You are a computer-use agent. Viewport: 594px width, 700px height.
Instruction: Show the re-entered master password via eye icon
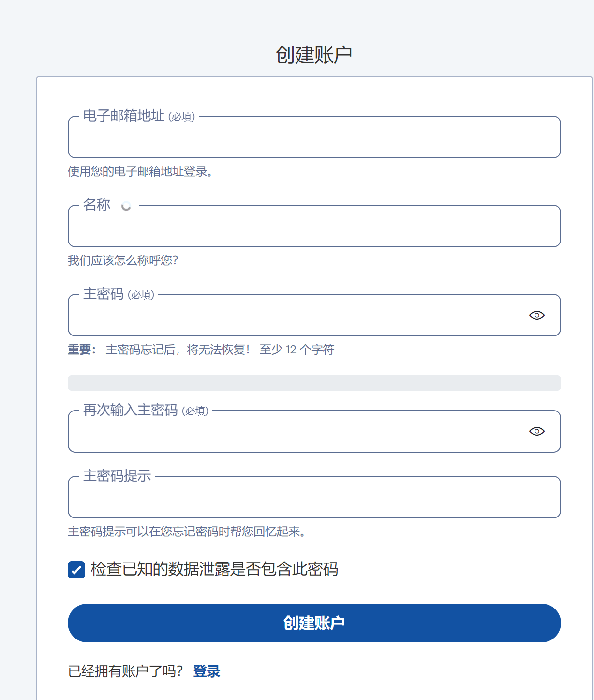(536, 431)
